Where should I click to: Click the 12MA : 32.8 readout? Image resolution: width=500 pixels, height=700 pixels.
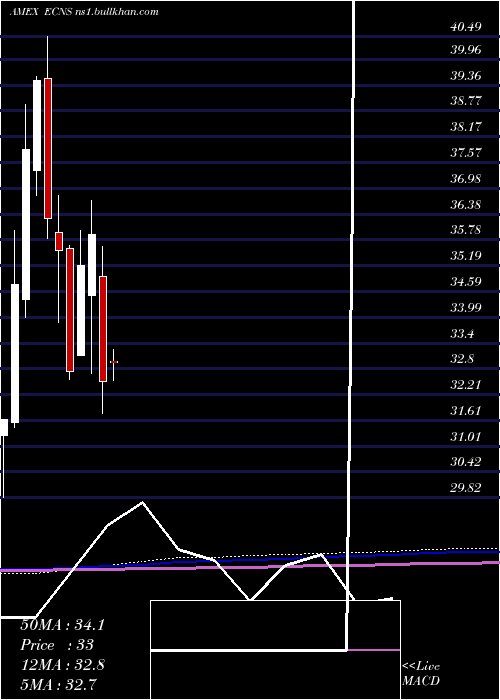pos(62,665)
